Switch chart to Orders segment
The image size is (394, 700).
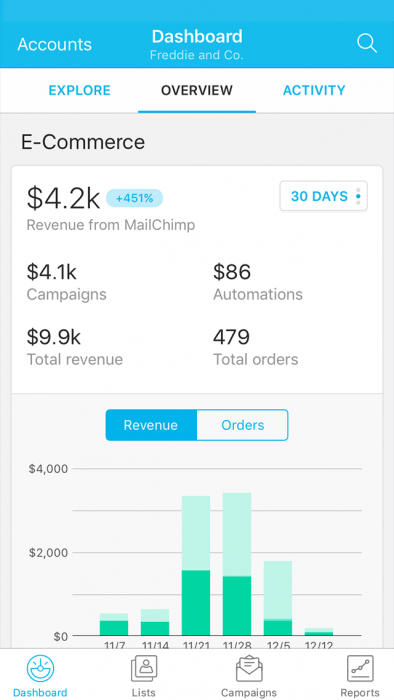243,425
